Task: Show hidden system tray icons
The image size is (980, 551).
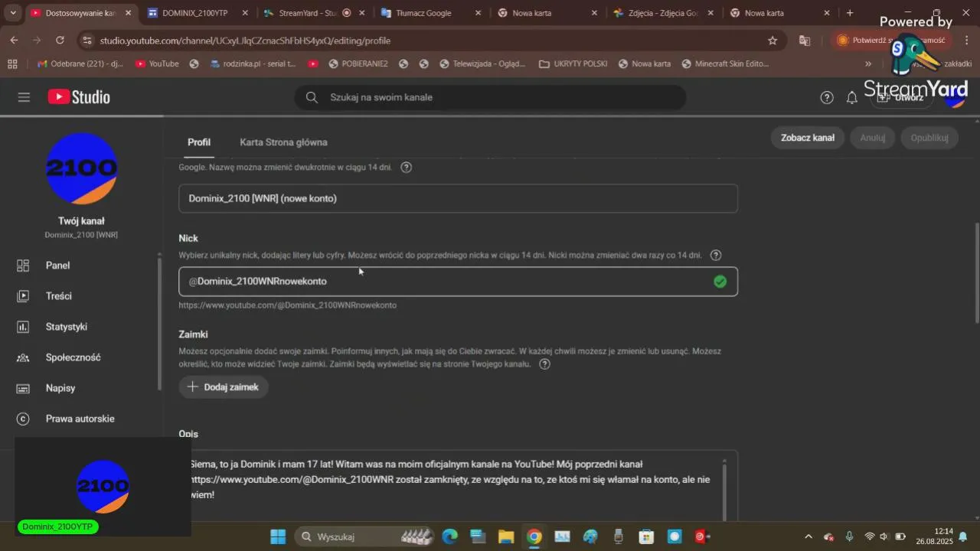Action: coord(808,536)
